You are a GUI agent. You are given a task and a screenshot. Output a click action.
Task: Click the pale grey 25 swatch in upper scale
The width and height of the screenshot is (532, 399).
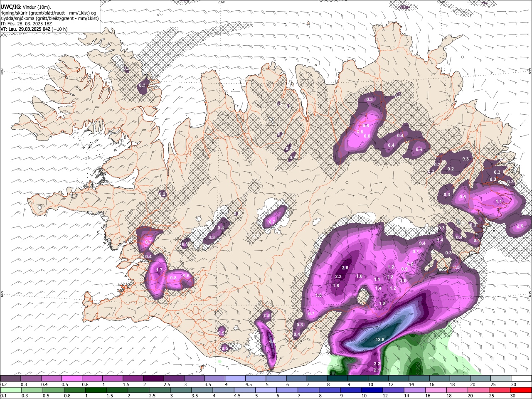(500, 379)
